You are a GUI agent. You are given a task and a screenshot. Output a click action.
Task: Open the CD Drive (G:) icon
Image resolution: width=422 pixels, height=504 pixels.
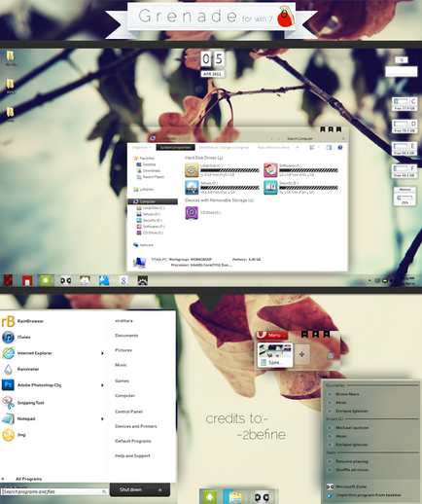tap(192, 213)
